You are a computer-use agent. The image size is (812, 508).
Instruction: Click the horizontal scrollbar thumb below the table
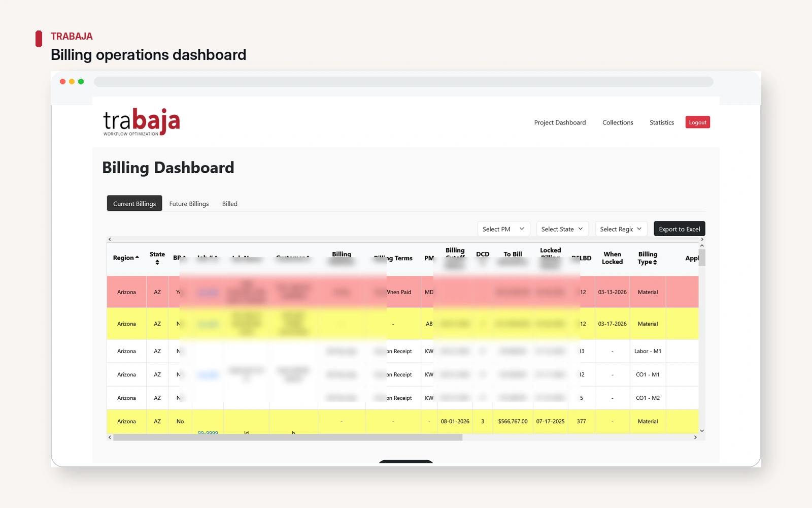click(x=288, y=437)
